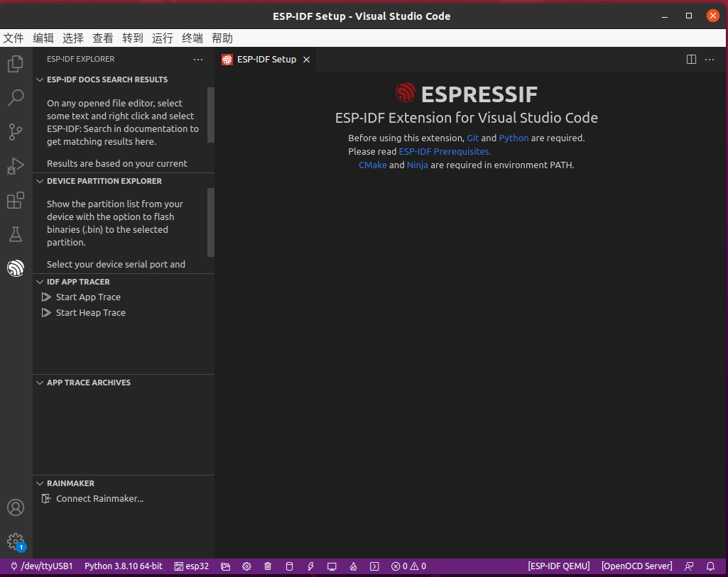The width and height of the screenshot is (728, 577).
Task: Collapse ESP-IDF Docs Search Results section
Action: [x=40, y=79]
